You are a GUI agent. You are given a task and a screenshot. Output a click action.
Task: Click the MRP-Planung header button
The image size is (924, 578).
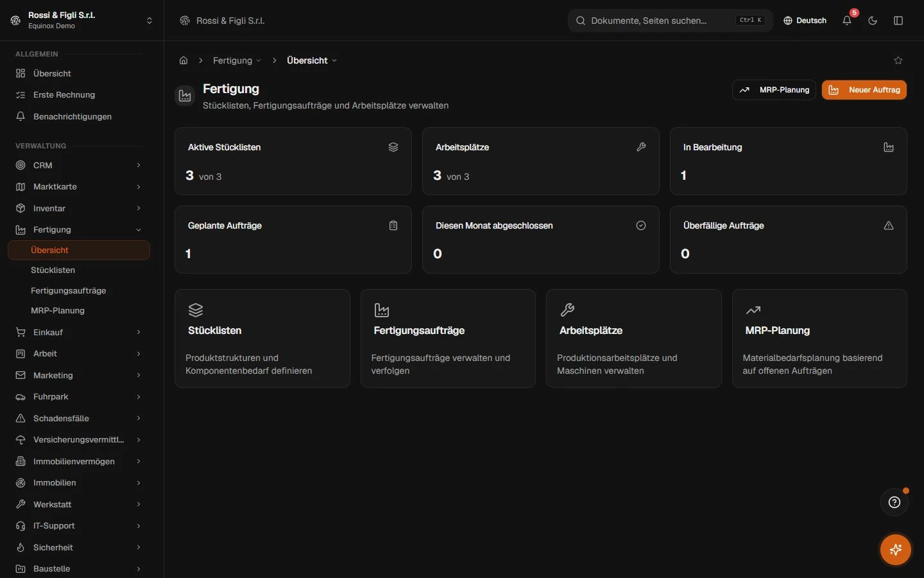(x=774, y=90)
